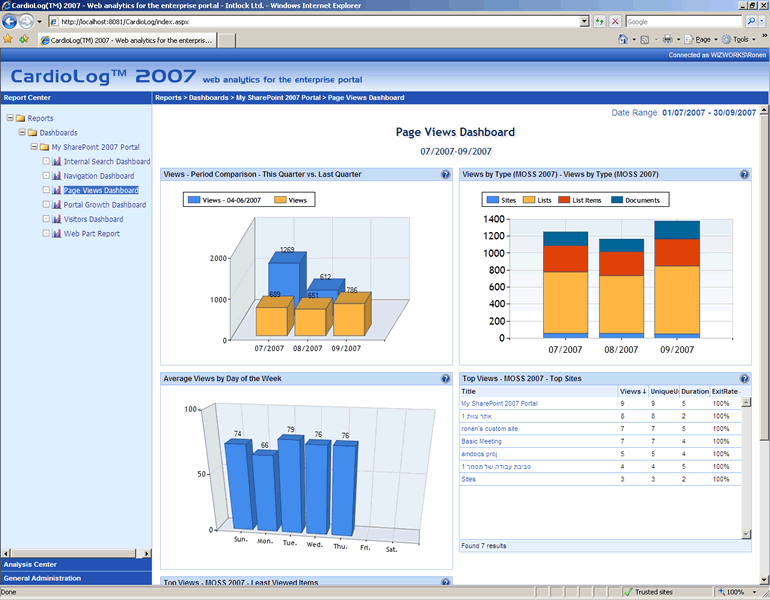Click the browser Back arrow button
The image size is (770, 600).
pos(11,21)
